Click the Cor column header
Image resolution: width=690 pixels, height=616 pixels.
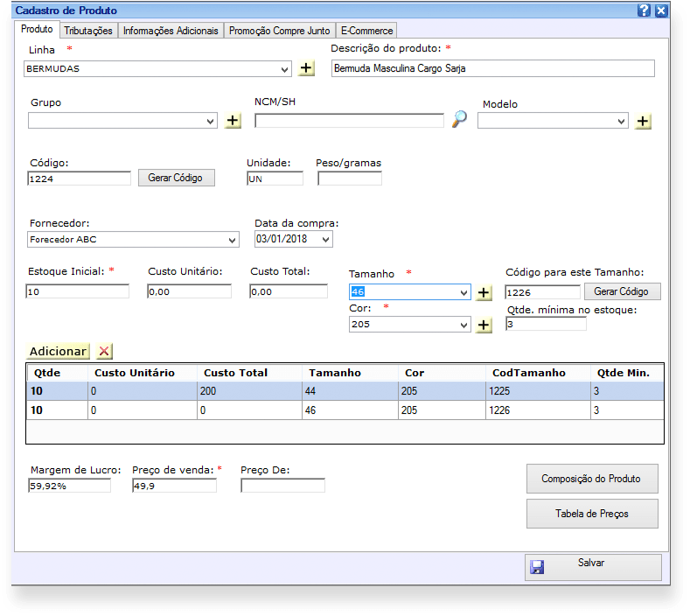(443, 373)
